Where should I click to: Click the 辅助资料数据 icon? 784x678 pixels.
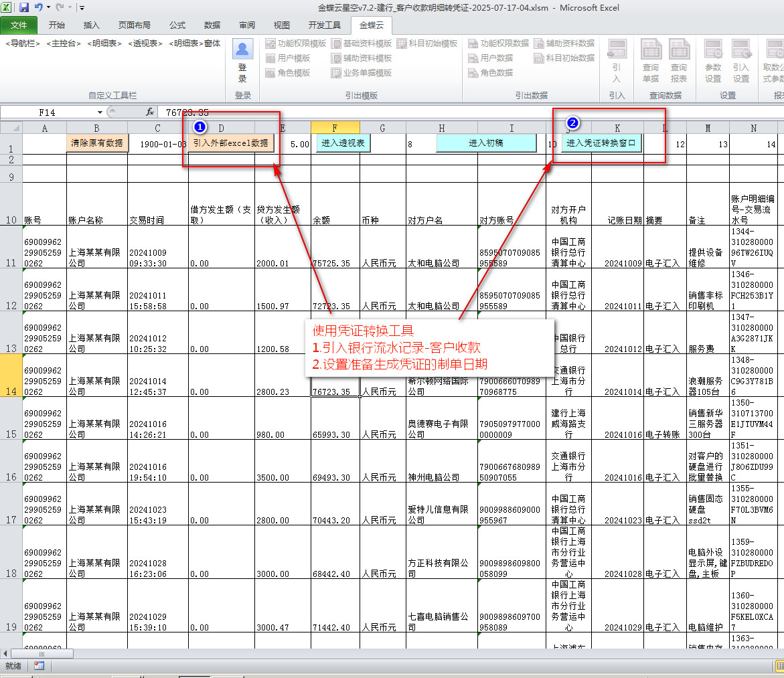538,44
